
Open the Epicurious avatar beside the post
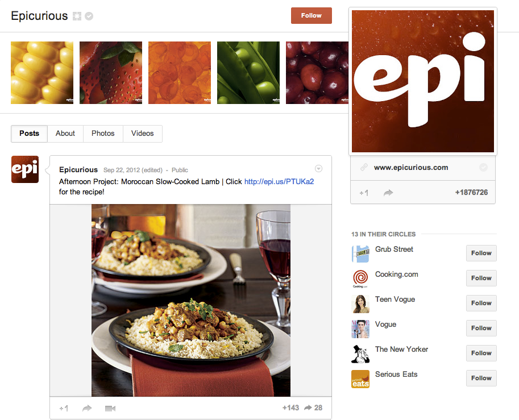point(25,169)
